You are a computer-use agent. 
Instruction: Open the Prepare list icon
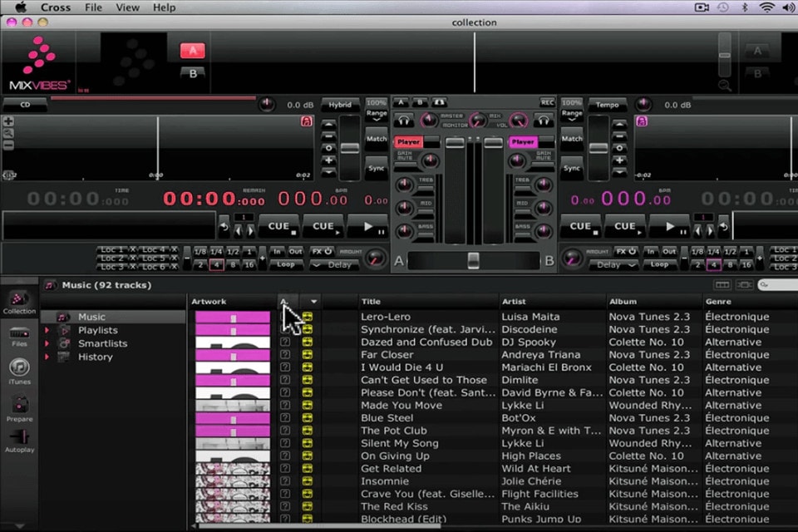click(19, 409)
